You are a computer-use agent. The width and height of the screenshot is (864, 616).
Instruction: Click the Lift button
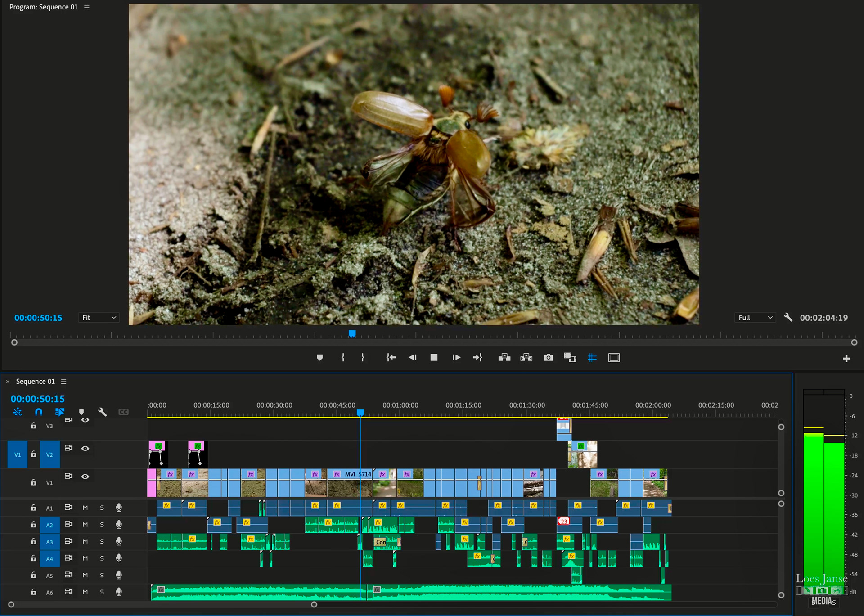point(504,358)
